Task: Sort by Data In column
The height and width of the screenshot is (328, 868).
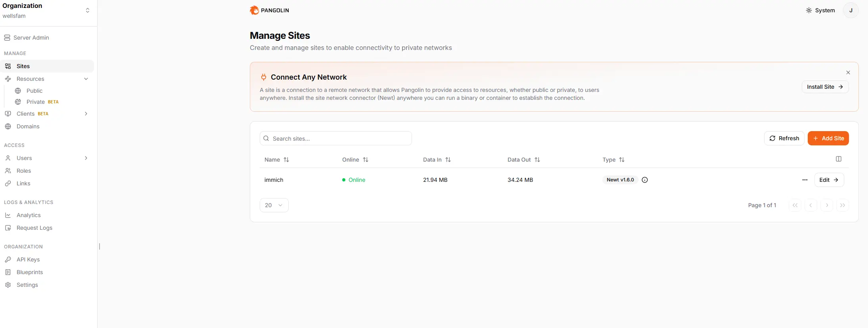Action: tap(437, 160)
